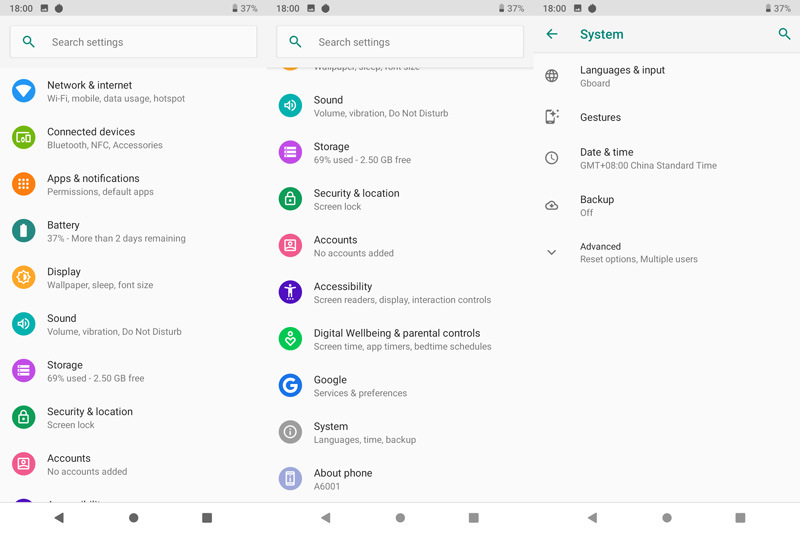Open System entry with Languages, time, backup

[400, 433]
